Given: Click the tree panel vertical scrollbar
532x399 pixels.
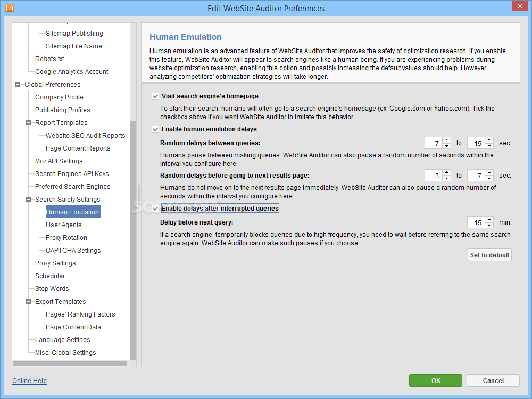Looking at the screenshot, I should pos(132,240).
